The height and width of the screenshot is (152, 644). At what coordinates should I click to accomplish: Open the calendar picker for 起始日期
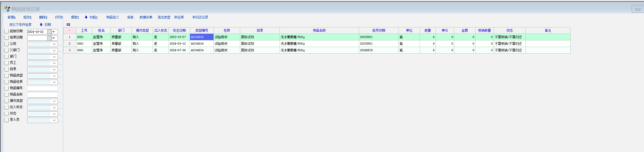coord(49,32)
